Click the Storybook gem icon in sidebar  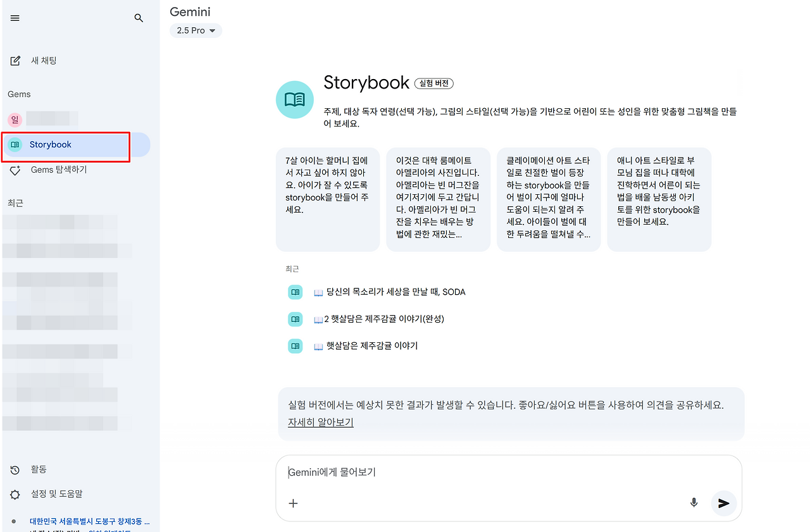click(15, 144)
